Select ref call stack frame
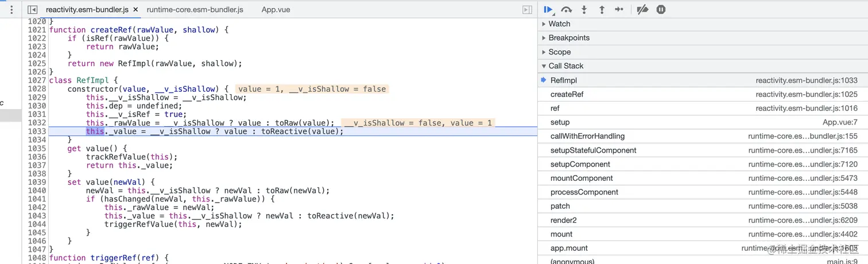 [703, 108]
